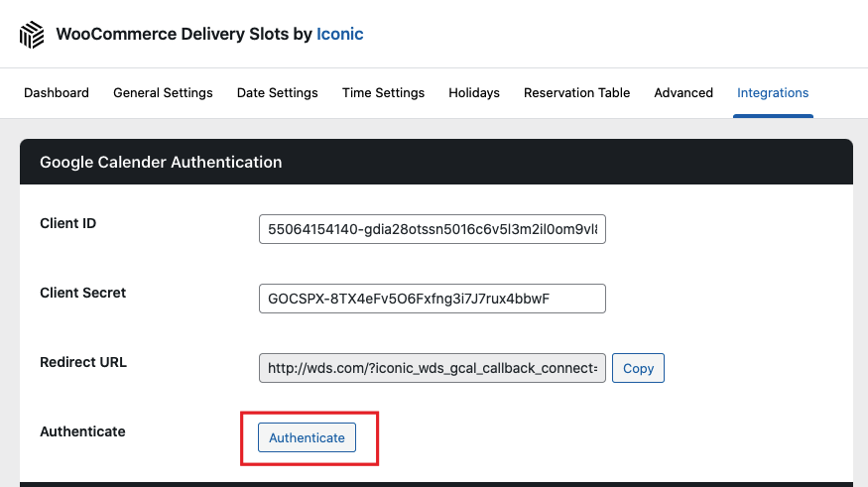
Task: Switch to the Dashboard tab
Action: click(x=57, y=93)
